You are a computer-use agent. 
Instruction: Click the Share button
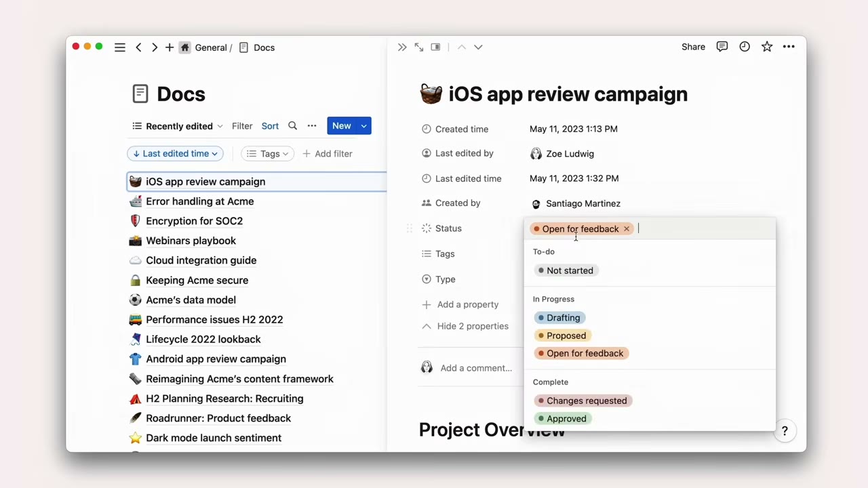(x=693, y=47)
